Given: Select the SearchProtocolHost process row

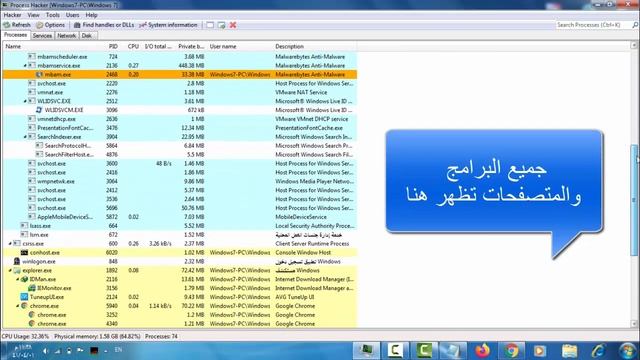Looking at the screenshot, I should (180, 146).
